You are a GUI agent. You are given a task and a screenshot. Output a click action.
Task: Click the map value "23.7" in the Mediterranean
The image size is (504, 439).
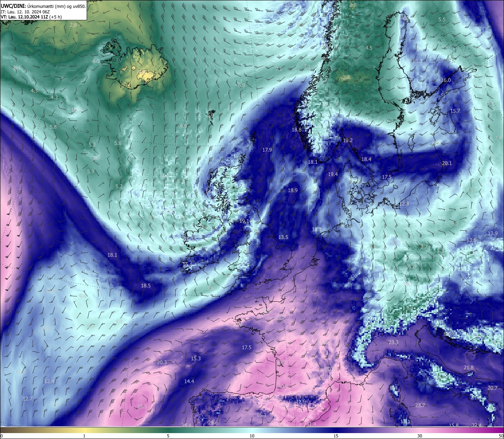click(420, 405)
